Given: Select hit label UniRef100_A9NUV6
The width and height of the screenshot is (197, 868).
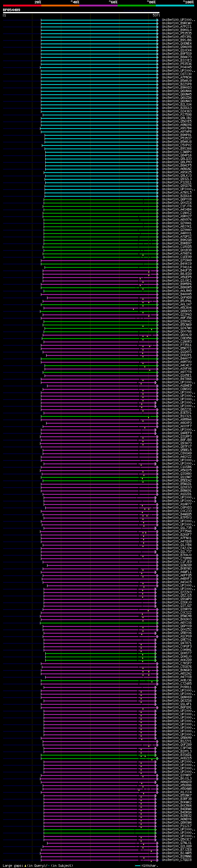Looking at the screenshot, I should pos(176,125).
